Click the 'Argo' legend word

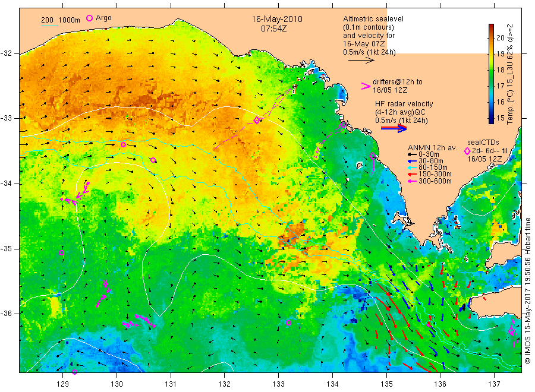coord(103,18)
